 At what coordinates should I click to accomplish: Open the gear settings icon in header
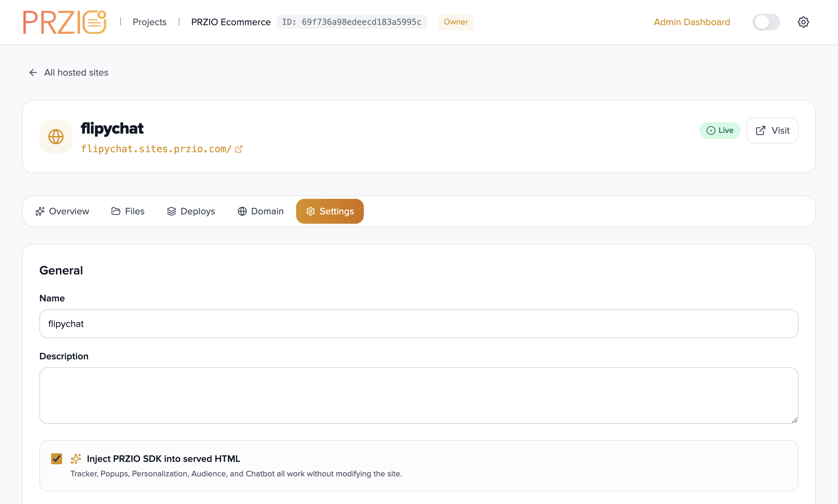click(x=803, y=22)
